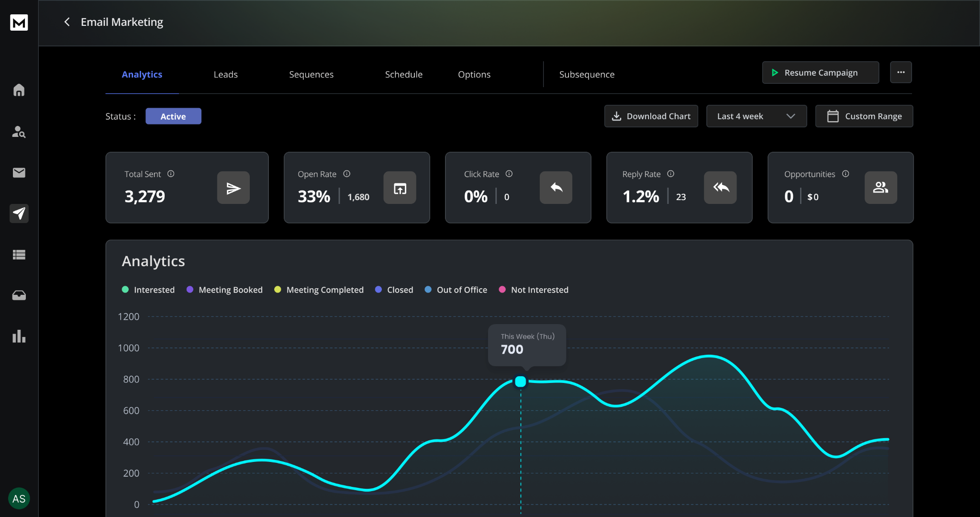Open the inbox tray sidebar icon
The height and width of the screenshot is (517, 980).
pyautogui.click(x=19, y=295)
